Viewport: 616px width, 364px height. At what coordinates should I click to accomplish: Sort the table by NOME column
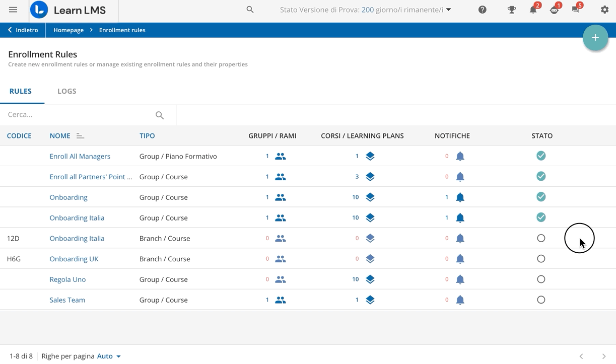(x=60, y=136)
